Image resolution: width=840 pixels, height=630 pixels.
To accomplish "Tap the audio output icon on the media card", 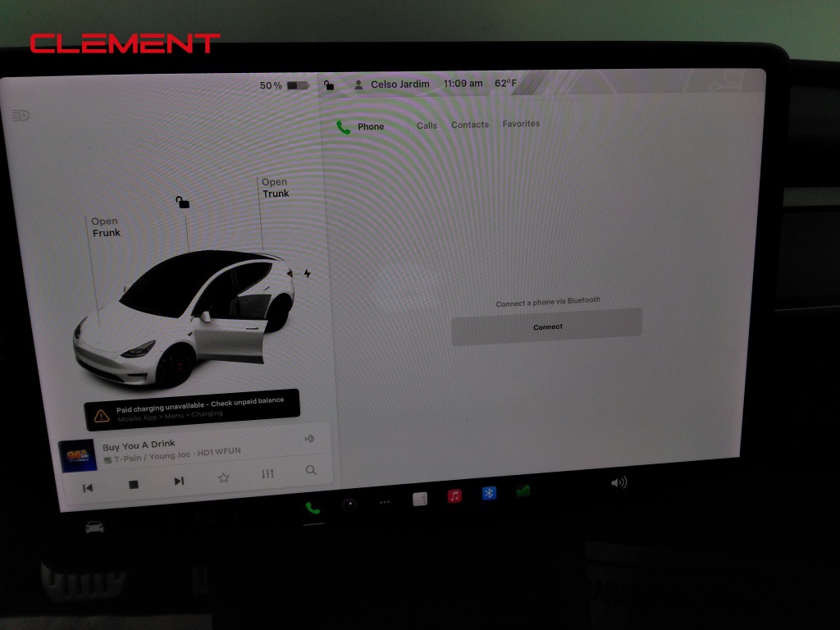I will tap(310, 439).
